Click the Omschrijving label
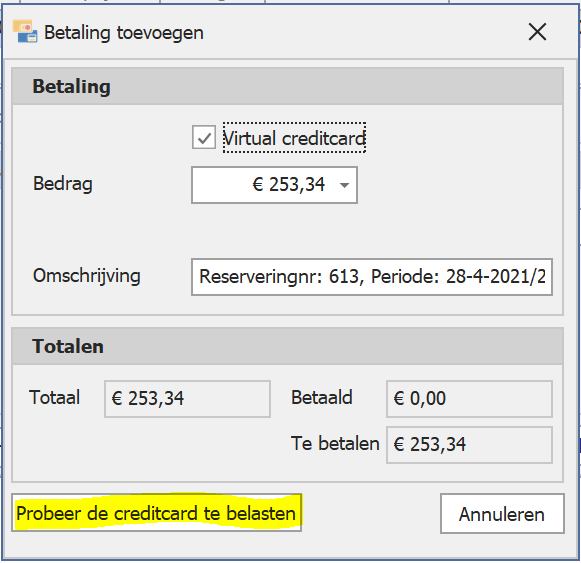Viewport: 581px width, 563px height. 87,276
